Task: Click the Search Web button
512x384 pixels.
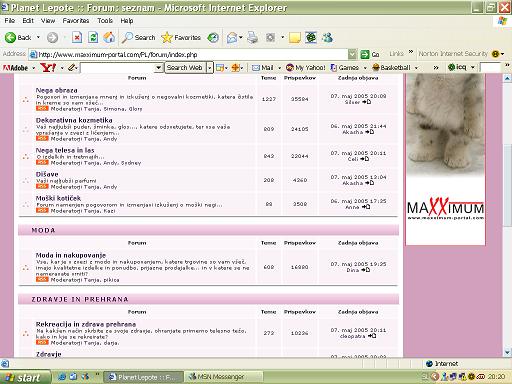Action: [x=185, y=68]
